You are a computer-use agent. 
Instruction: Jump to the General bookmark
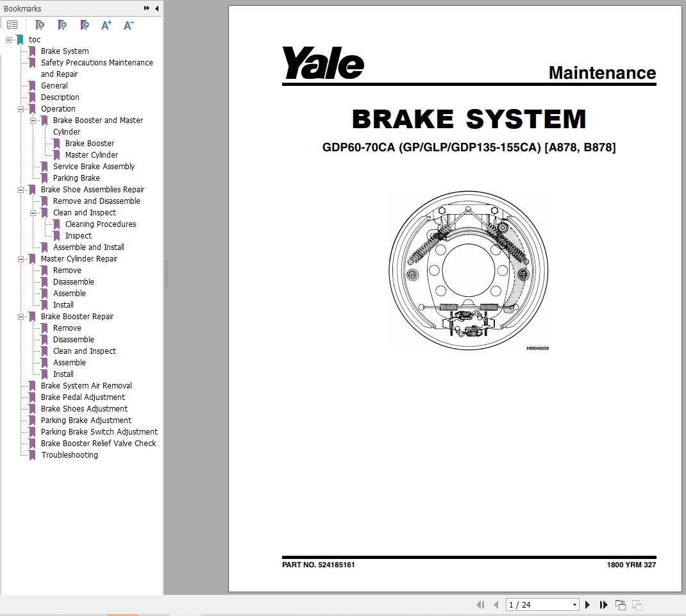tap(54, 86)
